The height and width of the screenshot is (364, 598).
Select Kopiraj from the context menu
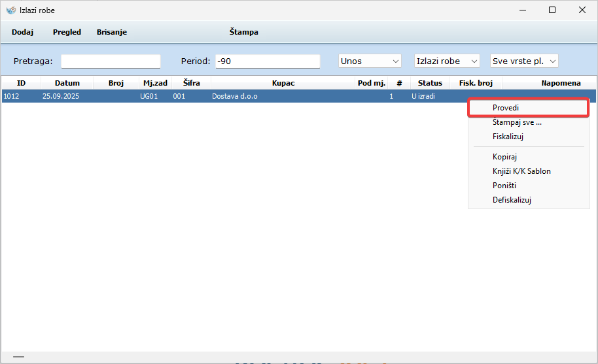point(505,157)
